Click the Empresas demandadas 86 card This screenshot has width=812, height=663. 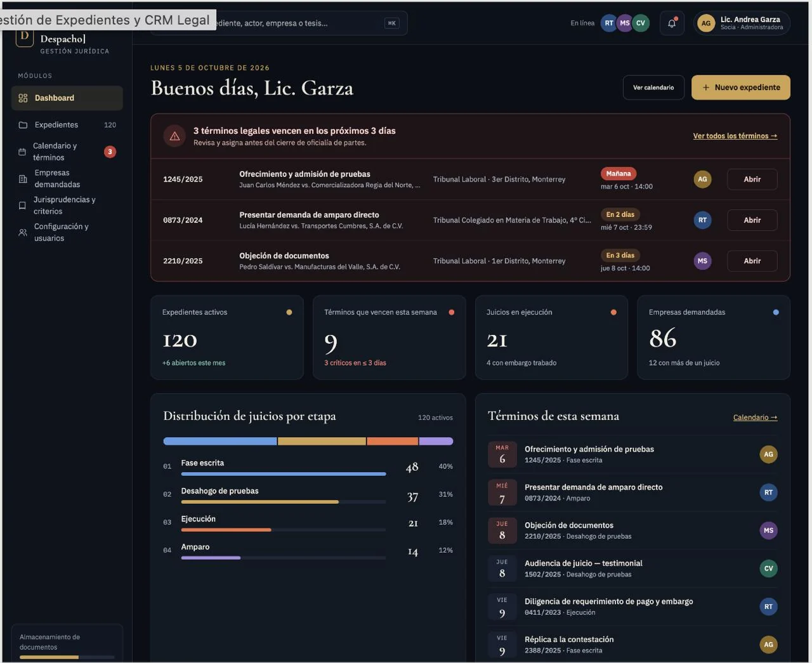tap(714, 338)
